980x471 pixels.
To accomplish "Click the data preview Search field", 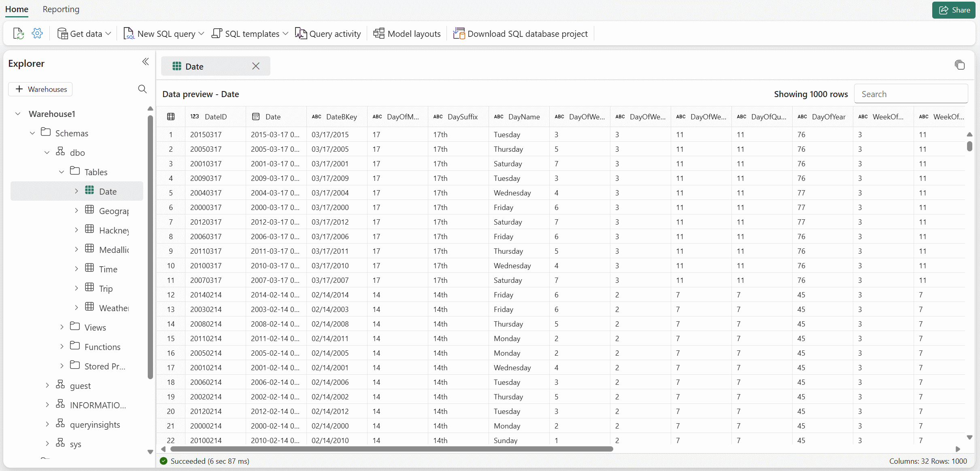I will [911, 94].
